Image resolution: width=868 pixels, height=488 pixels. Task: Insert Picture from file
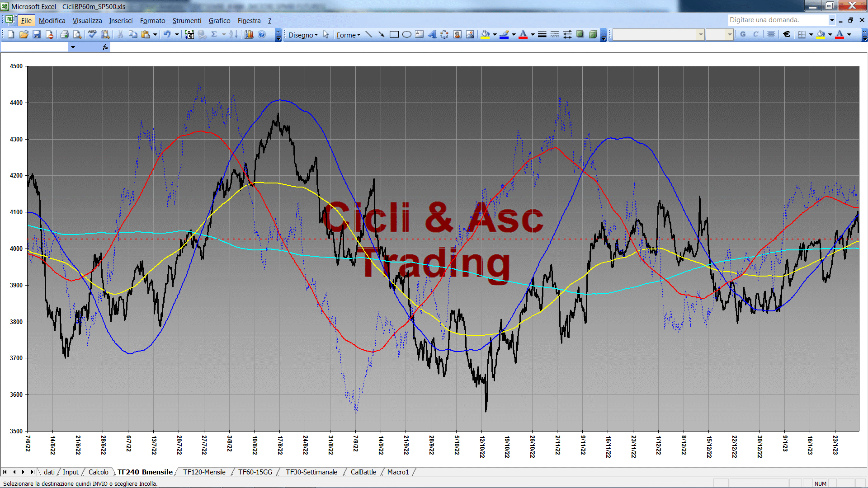click(x=470, y=34)
